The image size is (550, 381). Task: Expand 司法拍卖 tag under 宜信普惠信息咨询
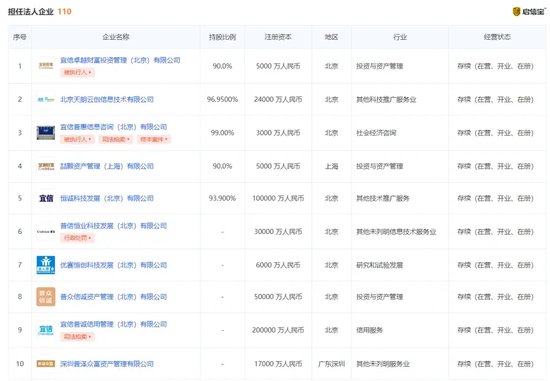click(116, 140)
